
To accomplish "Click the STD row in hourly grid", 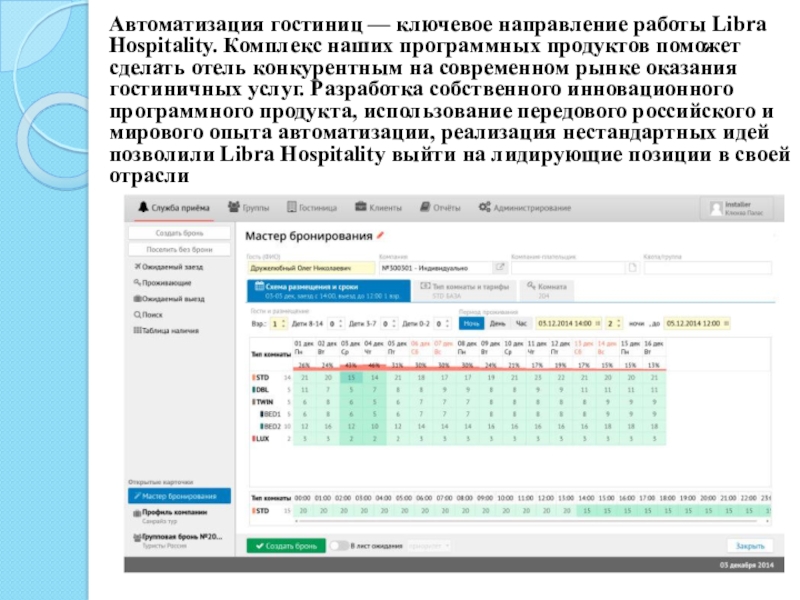I will [510, 511].
